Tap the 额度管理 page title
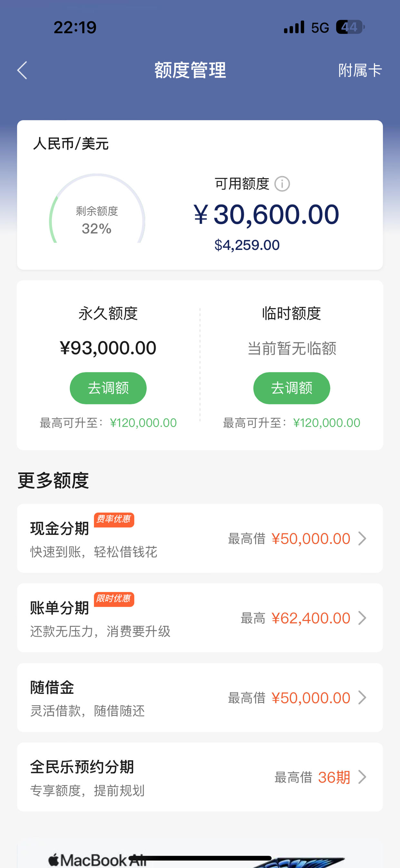This screenshot has height=868, width=400. click(x=190, y=70)
